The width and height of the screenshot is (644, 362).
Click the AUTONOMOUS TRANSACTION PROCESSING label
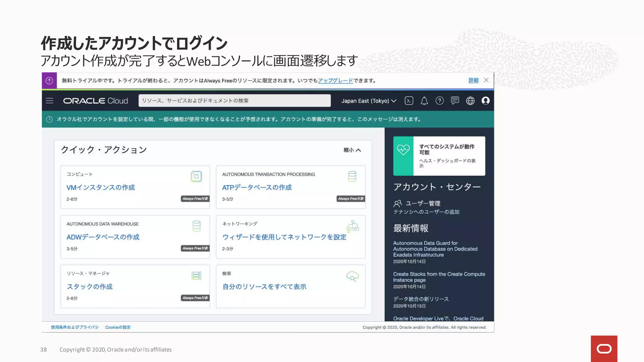tap(269, 174)
